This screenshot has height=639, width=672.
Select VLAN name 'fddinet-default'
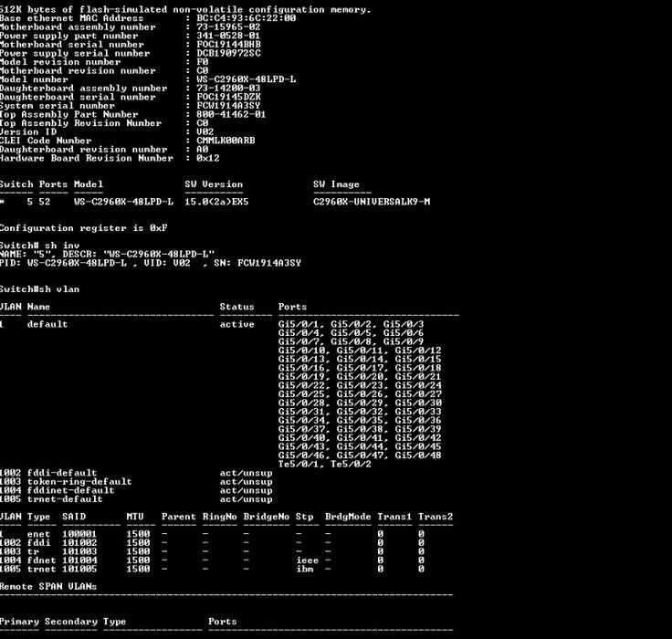(x=70, y=490)
